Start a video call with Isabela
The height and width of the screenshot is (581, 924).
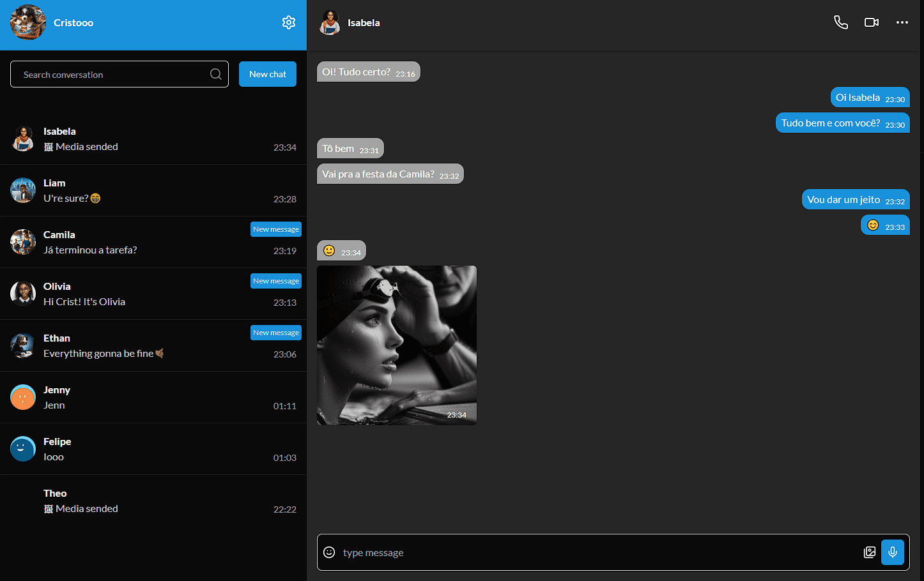click(872, 22)
